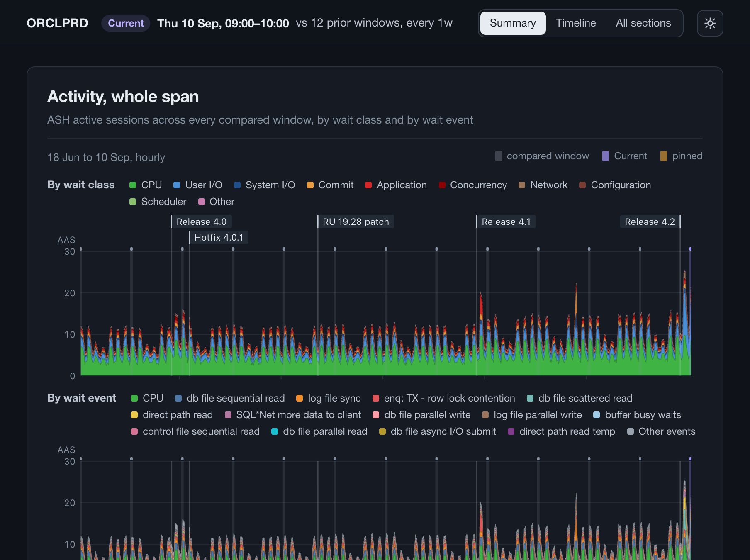Screen dimensions: 750x560
Task: Toggle Other events legend entry
Action: click(x=661, y=431)
